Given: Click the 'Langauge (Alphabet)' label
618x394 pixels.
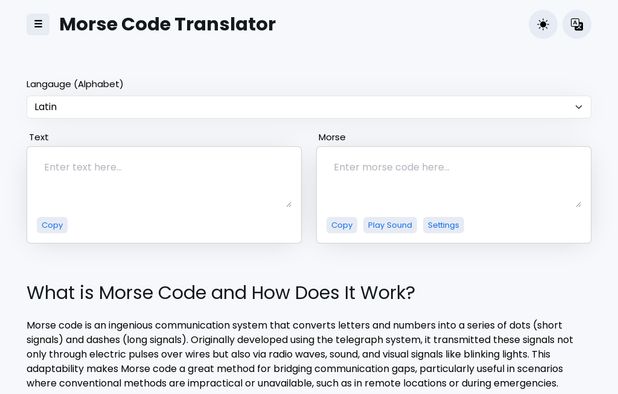Looking at the screenshot, I should click(75, 84).
